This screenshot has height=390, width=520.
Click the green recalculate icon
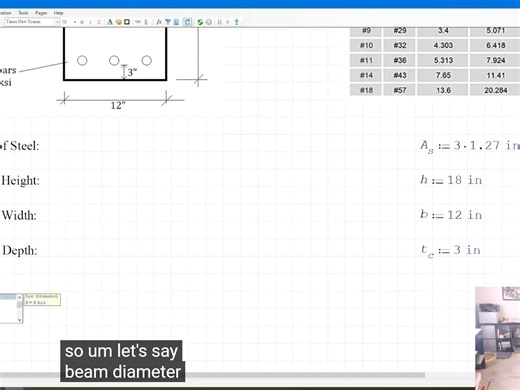click(x=200, y=22)
